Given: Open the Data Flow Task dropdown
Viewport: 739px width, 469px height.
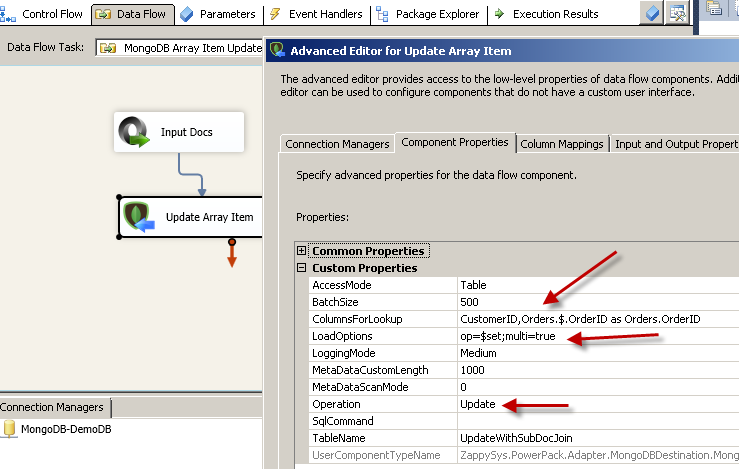Looking at the screenshot, I should pos(179,48).
